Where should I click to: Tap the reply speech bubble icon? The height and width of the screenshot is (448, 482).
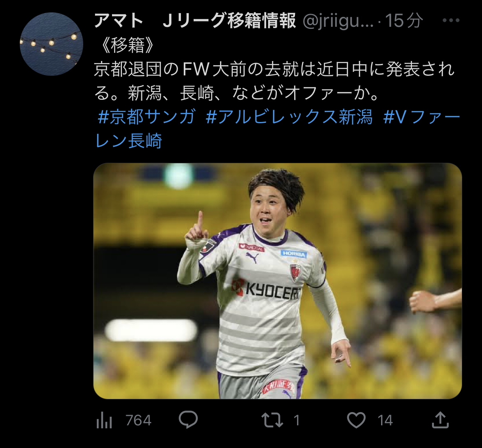(x=188, y=420)
